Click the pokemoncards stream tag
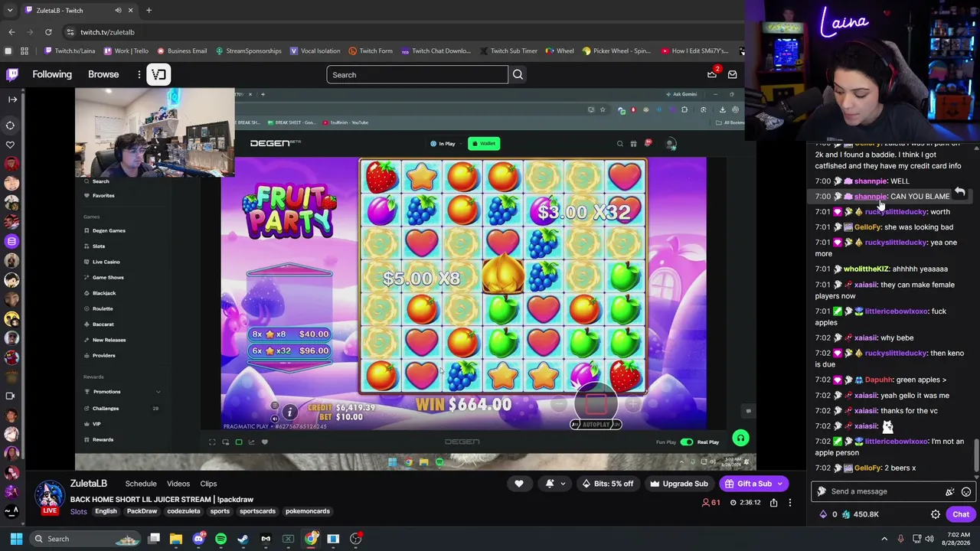Image resolution: width=980 pixels, height=551 pixels. pos(308,511)
